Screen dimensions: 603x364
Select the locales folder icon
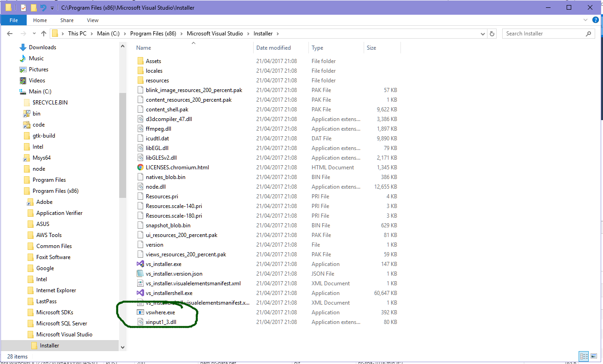point(140,71)
